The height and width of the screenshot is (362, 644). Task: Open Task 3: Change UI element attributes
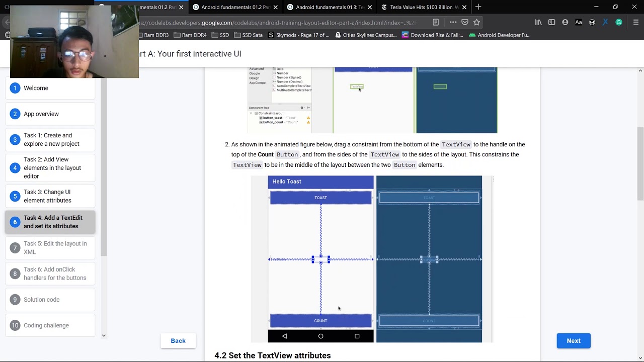[50, 196]
